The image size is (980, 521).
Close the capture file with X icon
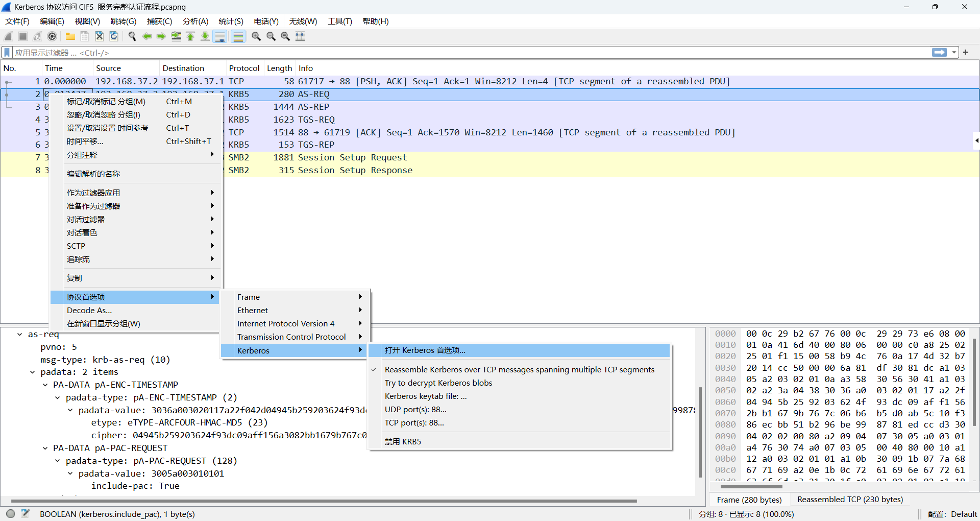pyautogui.click(x=100, y=36)
